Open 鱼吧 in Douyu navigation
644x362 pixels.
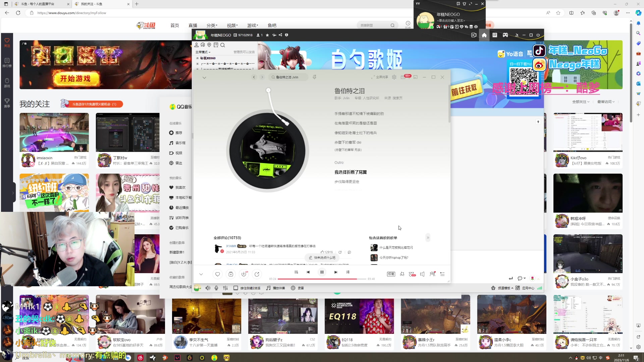point(272,25)
